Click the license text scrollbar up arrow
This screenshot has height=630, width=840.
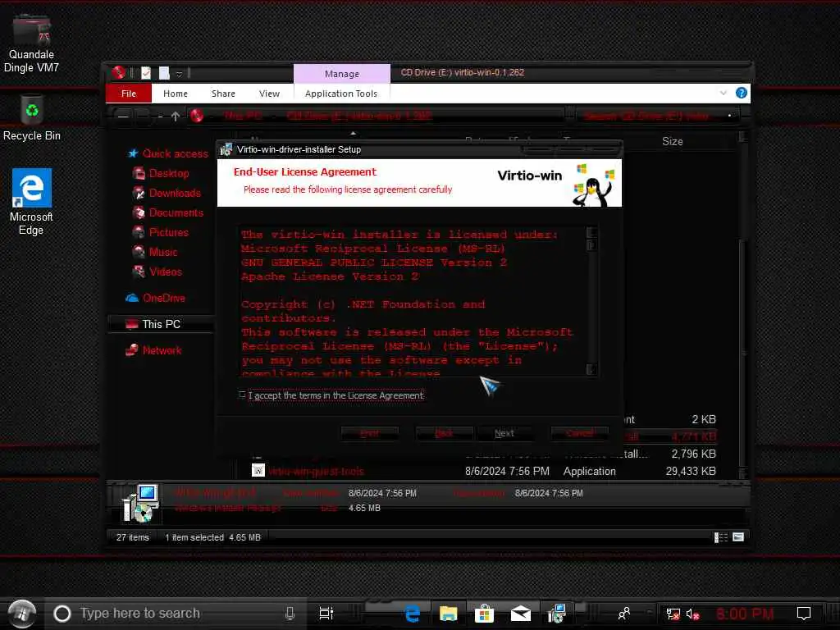click(591, 232)
